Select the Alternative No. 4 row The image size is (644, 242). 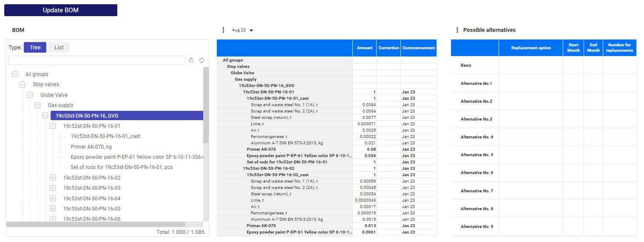pos(544,137)
